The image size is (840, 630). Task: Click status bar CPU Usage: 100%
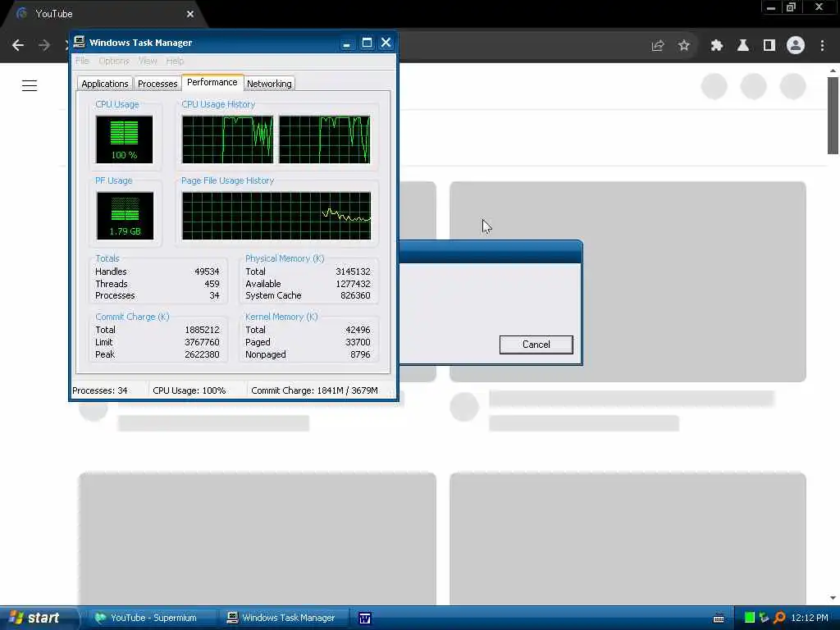[189, 390]
